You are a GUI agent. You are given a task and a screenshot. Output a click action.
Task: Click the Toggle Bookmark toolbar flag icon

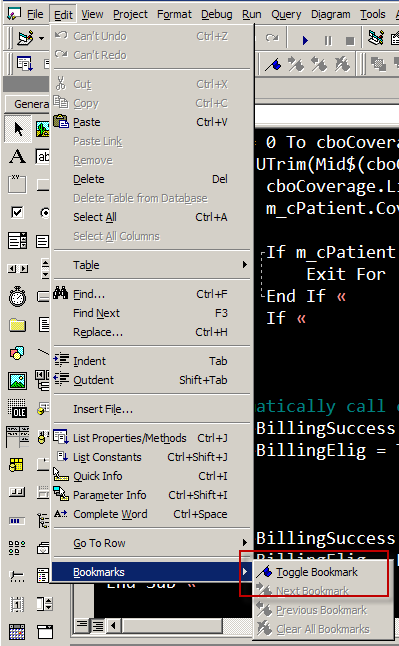[273, 64]
